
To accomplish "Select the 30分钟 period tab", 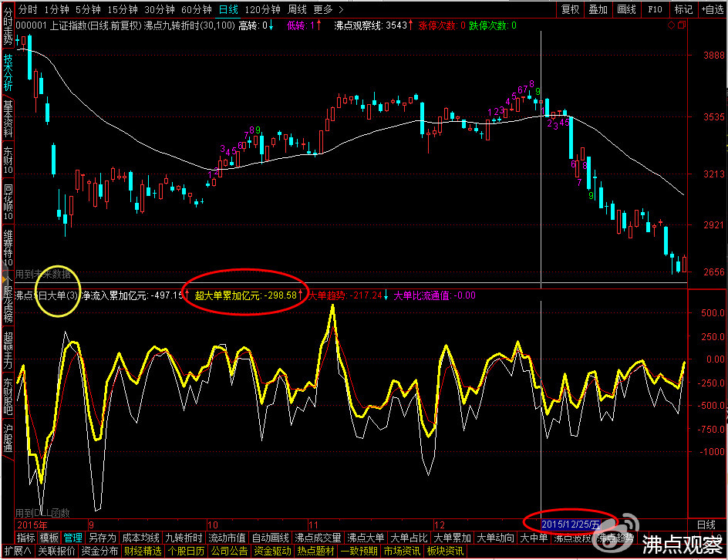I will pos(159,9).
